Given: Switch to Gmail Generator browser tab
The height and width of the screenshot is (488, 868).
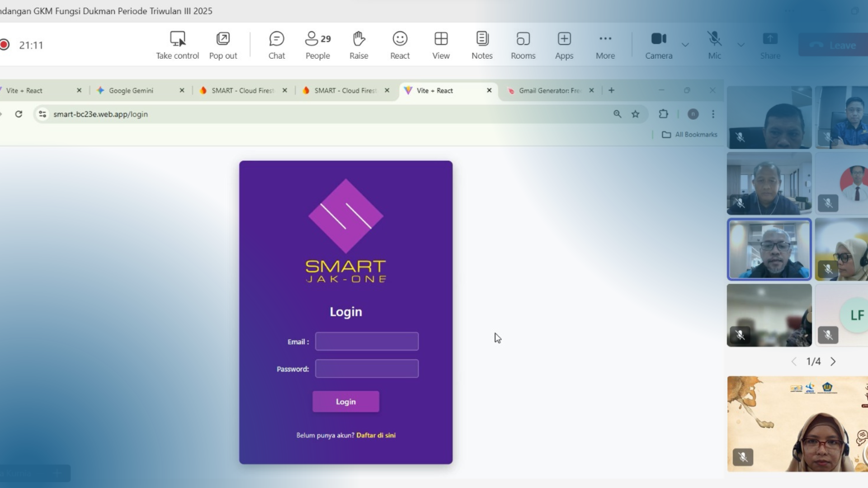Looking at the screenshot, I should [x=549, y=90].
